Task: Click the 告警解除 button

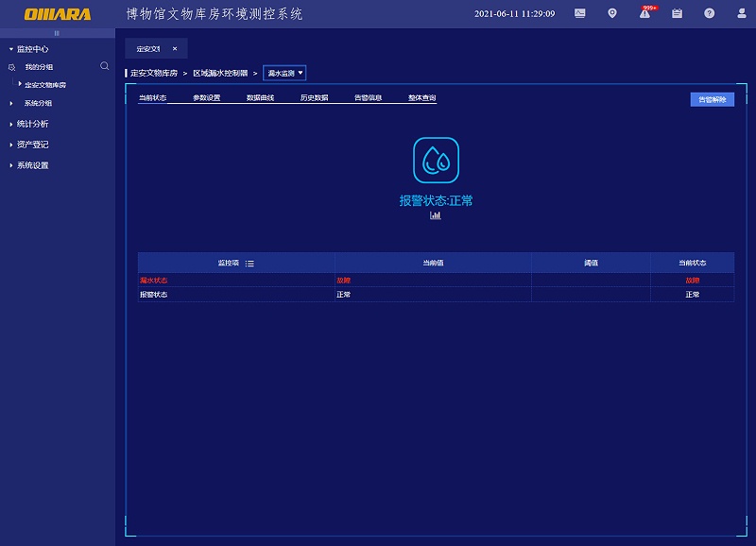Action: point(712,99)
